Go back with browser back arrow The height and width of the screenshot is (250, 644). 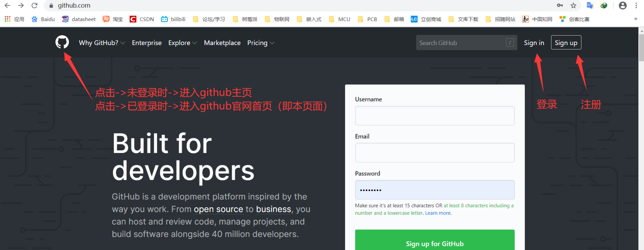coord(7,6)
